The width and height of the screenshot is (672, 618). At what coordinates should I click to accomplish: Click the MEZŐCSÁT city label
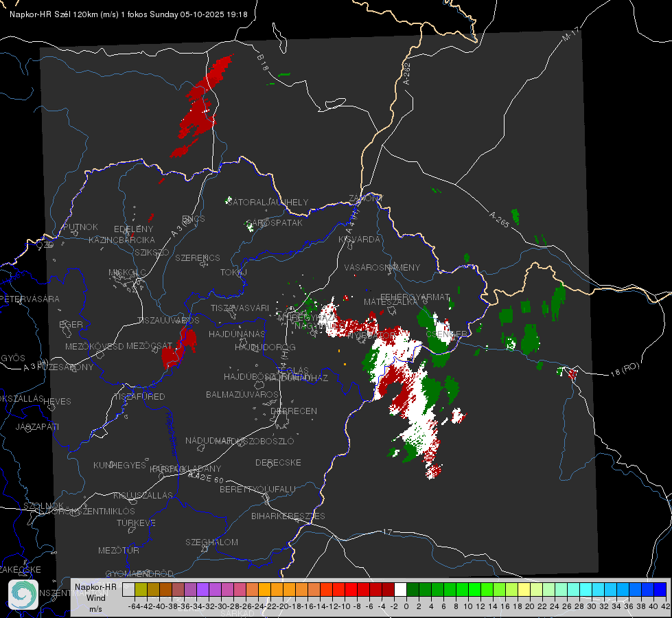click(x=149, y=345)
